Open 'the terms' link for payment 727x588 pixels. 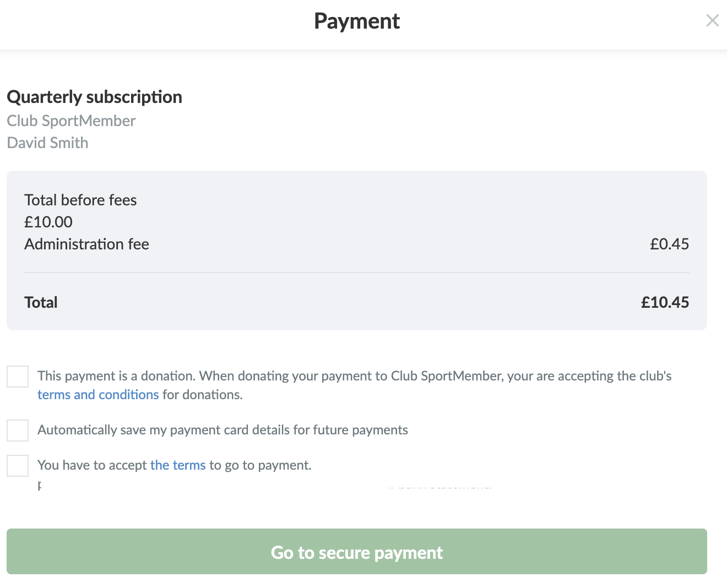coord(177,465)
